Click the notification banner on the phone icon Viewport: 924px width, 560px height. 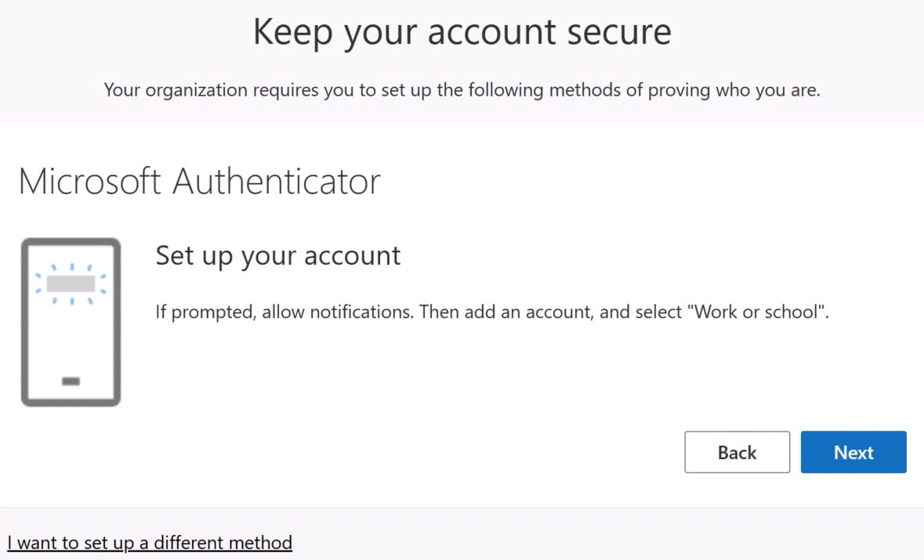pos(71,283)
